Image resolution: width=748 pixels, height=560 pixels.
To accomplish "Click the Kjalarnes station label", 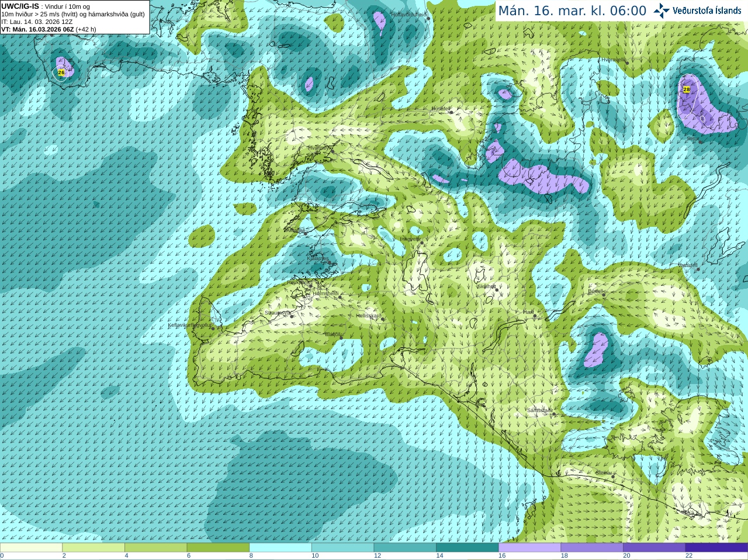I will (x=318, y=258).
